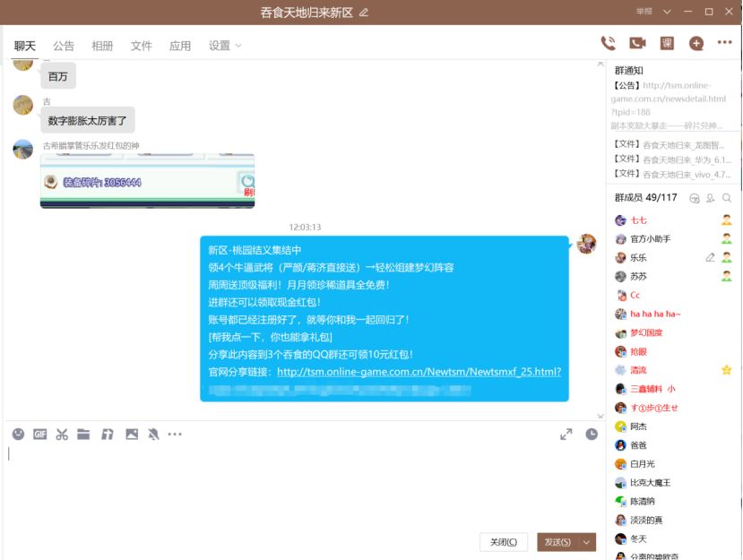Switch to the 聊天 tab
The height and width of the screenshot is (560, 743).
24,46
